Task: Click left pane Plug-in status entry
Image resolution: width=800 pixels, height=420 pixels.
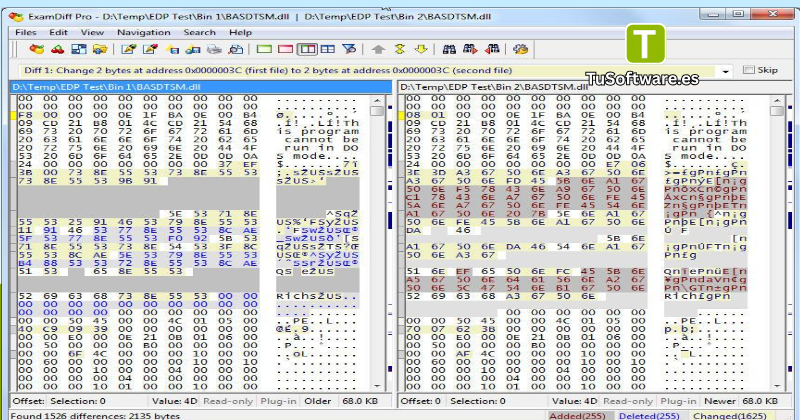Action: [x=278, y=401]
